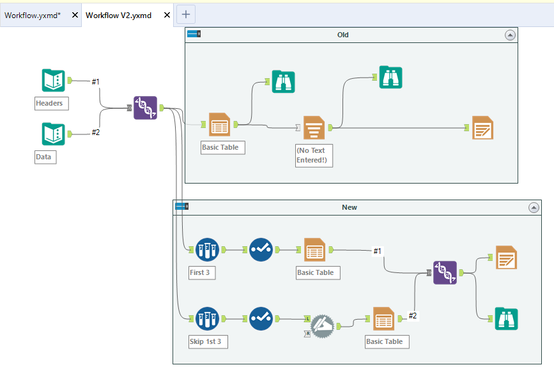Click the output anchor of Headers tool
The width and height of the screenshot is (554, 371).
pyautogui.click(x=70, y=81)
